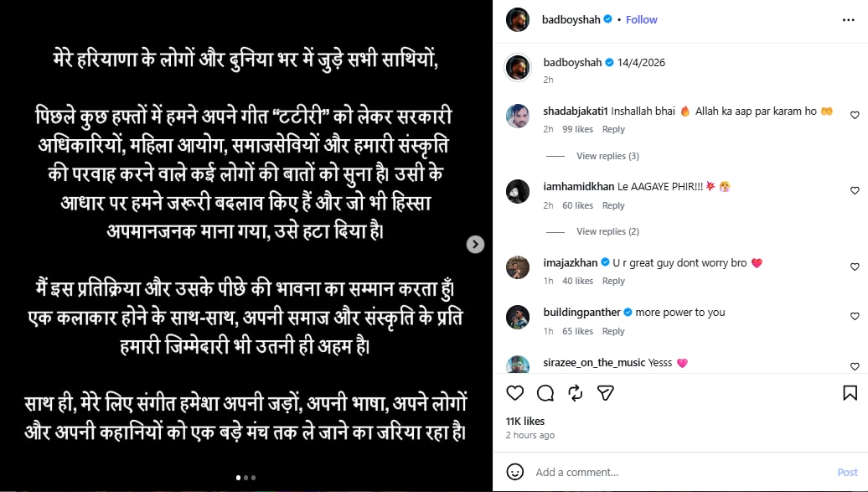
Task: Reply to imajazkhan's comment
Action: (x=613, y=281)
